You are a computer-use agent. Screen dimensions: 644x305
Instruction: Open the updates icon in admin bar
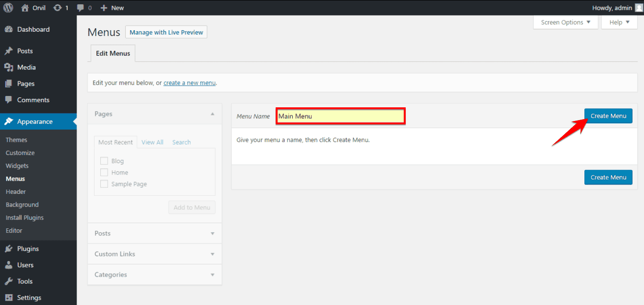[x=57, y=8]
